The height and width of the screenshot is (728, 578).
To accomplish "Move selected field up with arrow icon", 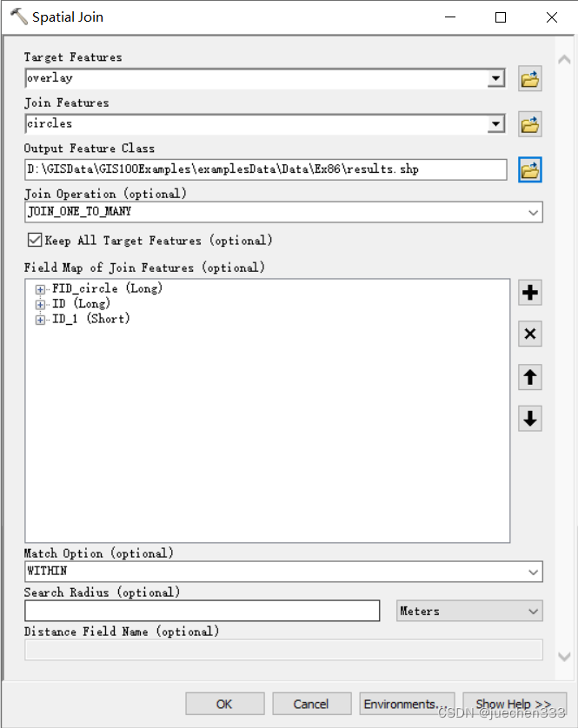I will click(529, 377).
